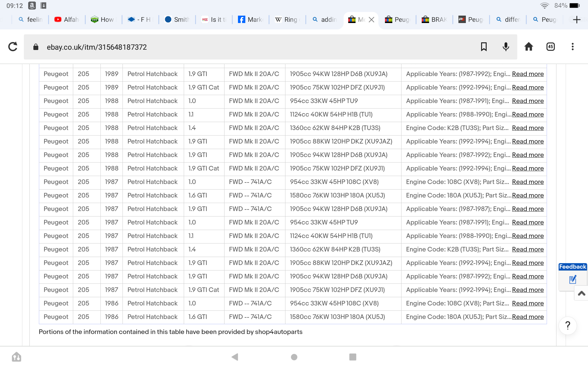Switch to the '- F H' tab
Screen dimensions: 588x368
tap(140, 20)
